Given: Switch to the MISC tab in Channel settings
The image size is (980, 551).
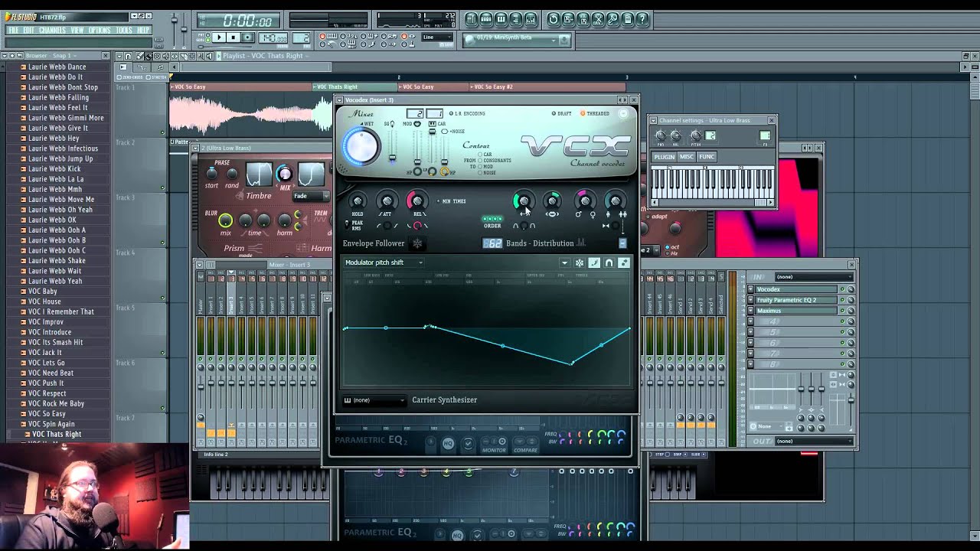Looking at the screenshot, I should (x=687, y=157).
